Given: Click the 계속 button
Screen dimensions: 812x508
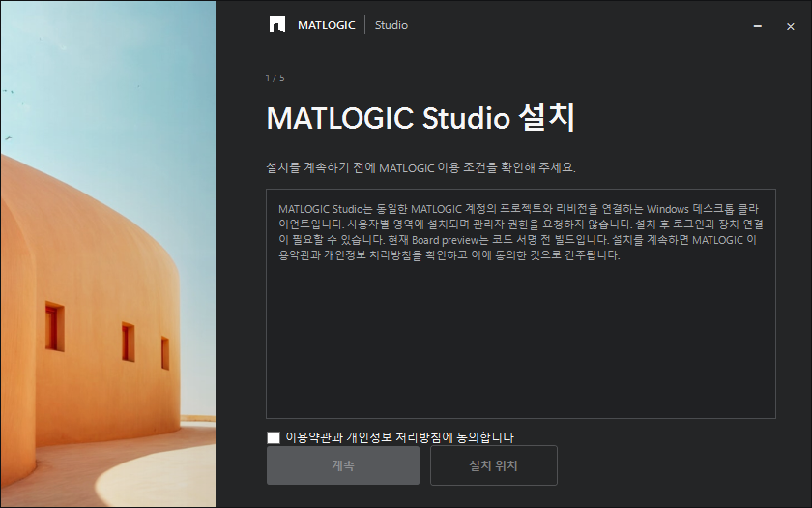Looking at the screenshot, I should coord(343,465).
